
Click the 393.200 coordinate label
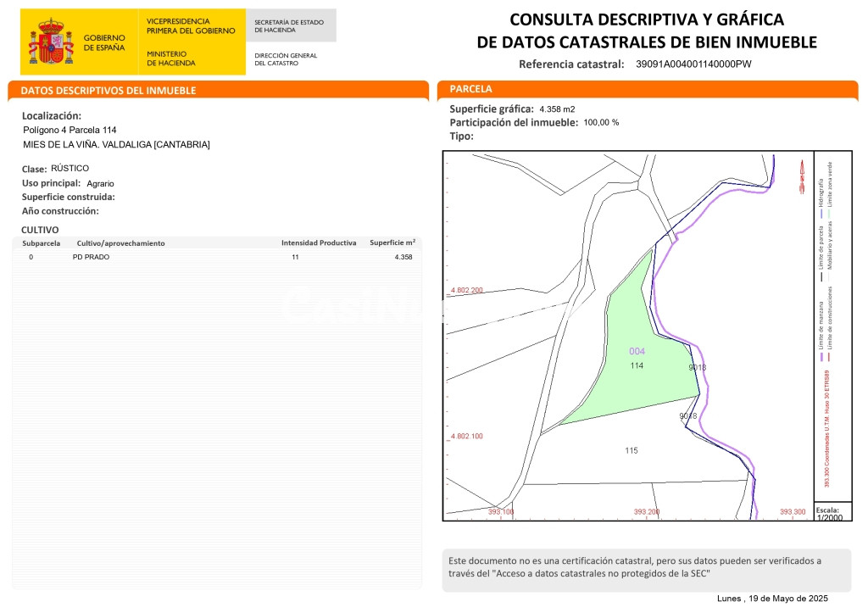[x=647, y=512]
